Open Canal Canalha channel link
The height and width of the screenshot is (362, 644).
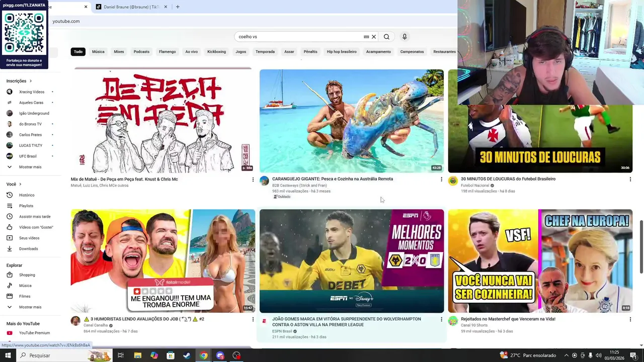pyautogui.click(x=96, y=325)
